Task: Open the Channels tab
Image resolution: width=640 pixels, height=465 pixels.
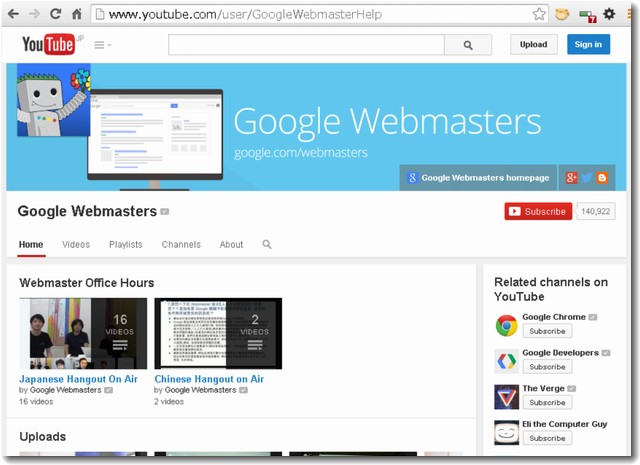Action: tap(181, 245)
